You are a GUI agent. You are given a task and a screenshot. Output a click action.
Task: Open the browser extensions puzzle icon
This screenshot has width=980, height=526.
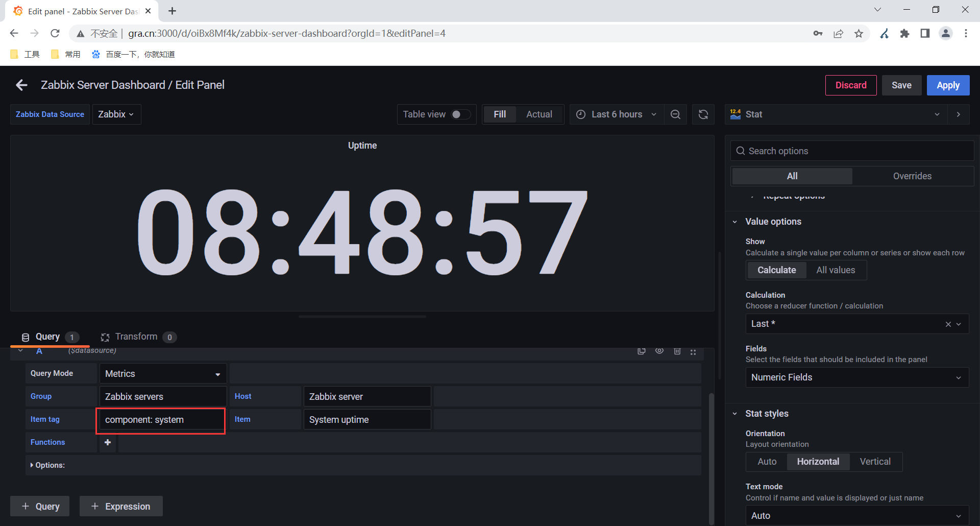[904, 33]
